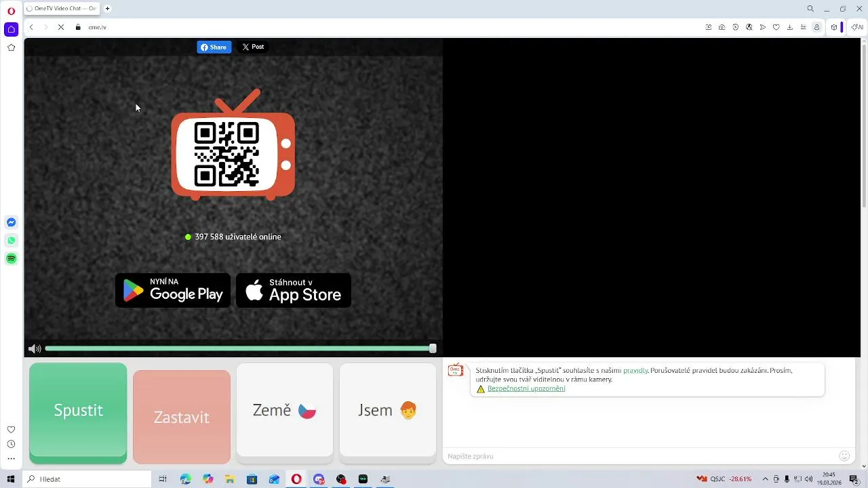Image resolution: width=868 pixels, height=488 pixels.
Task: Open the edit pinboard toolbar icon
Action: (709, 27)
